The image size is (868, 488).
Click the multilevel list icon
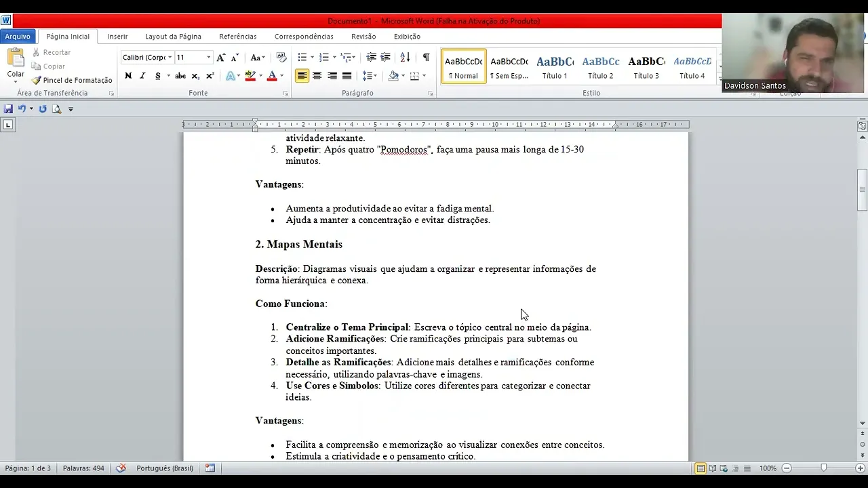pos(346,58)
